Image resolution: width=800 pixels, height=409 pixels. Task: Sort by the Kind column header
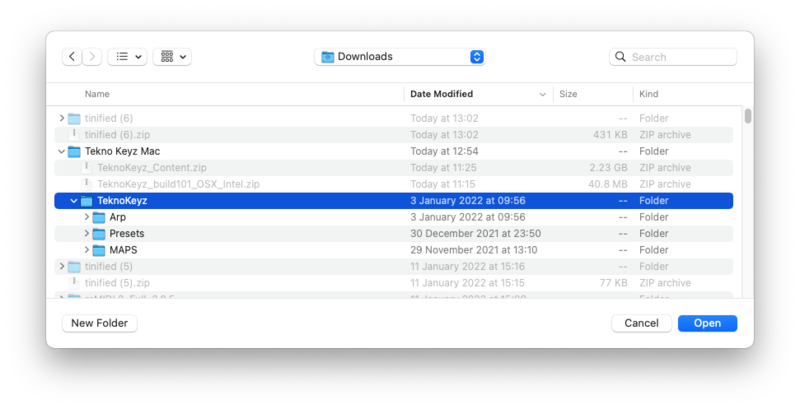point(648,94)
